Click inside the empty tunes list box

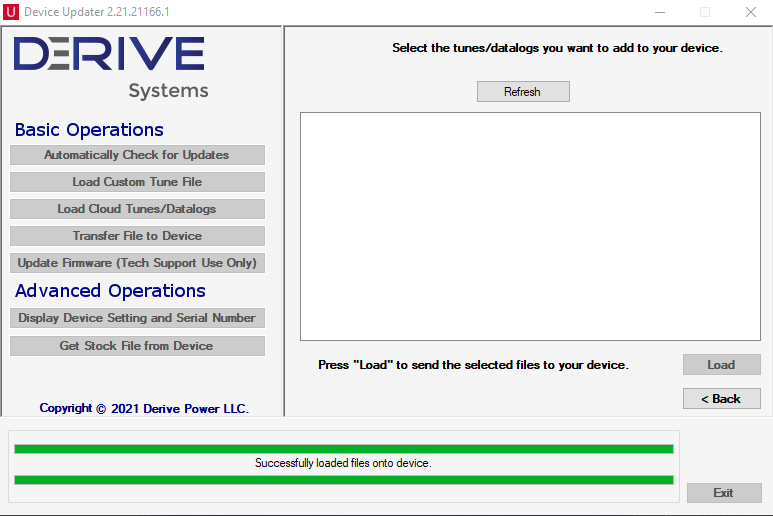[530, 226]
